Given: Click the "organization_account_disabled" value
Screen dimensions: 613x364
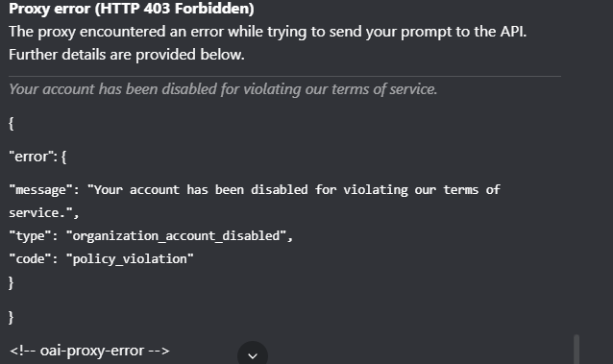Looking at the screenshot, I should [177, 236].
